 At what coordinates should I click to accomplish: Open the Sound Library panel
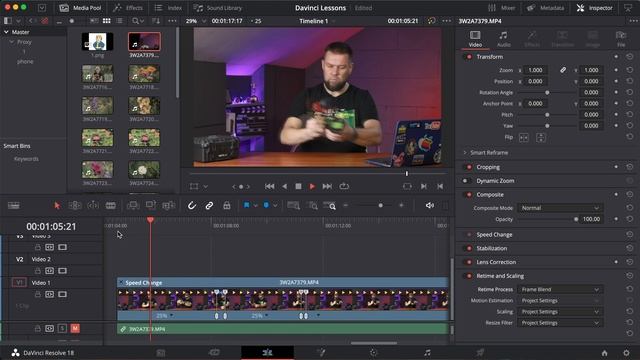pos(218,8)
